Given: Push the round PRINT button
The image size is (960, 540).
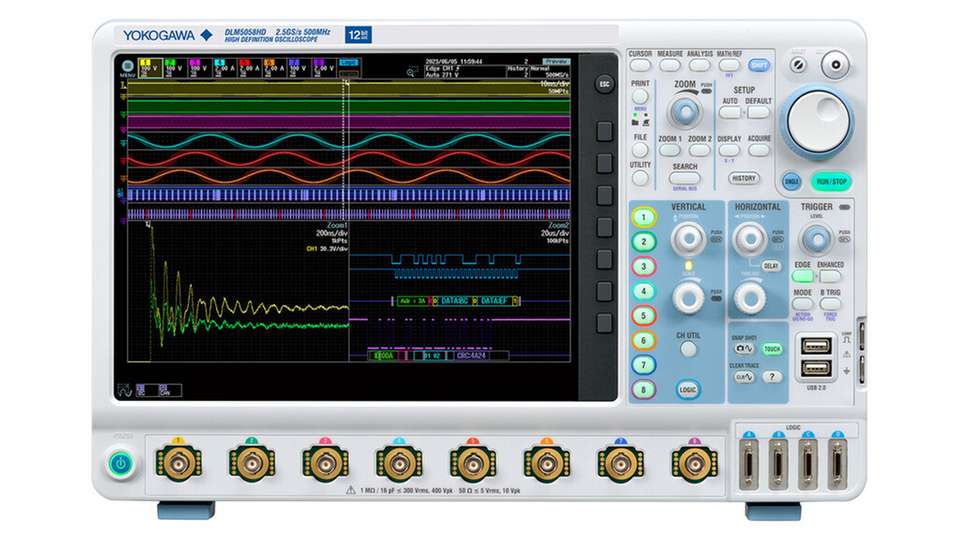Looking at the screenshot, I should point(640,97).
